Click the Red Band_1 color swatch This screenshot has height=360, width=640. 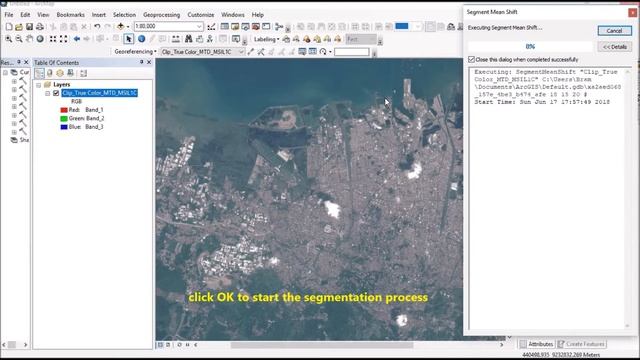64,110
